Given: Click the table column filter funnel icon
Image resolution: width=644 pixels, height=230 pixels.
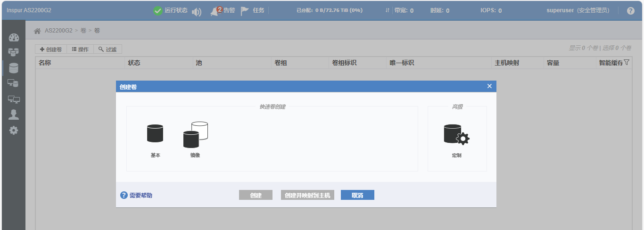Looking at the screenshot, I should point(626,62).
